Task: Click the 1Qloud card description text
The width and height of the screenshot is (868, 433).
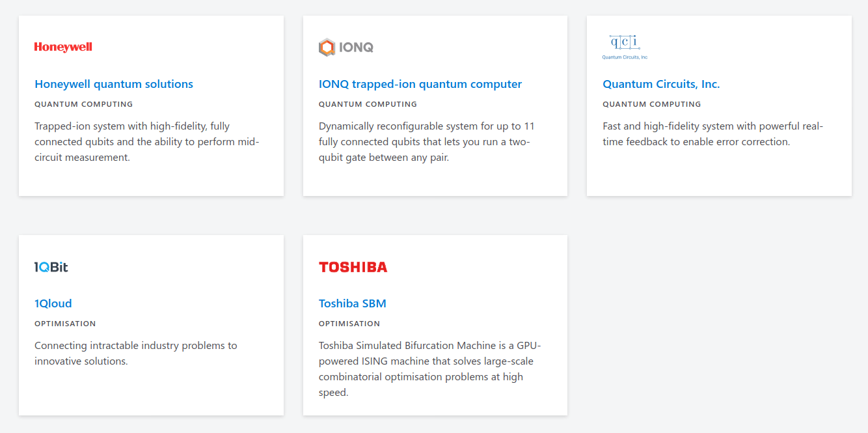Action: (x=135, y=354)
